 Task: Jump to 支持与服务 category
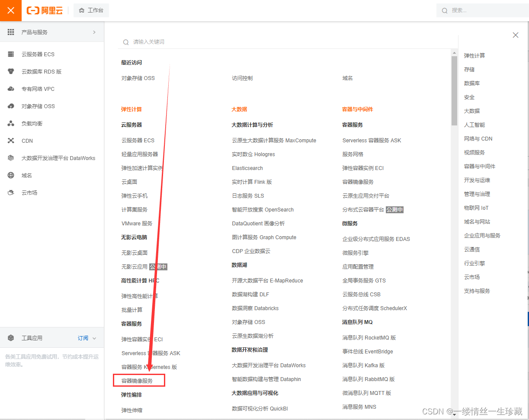click(477, 291)
